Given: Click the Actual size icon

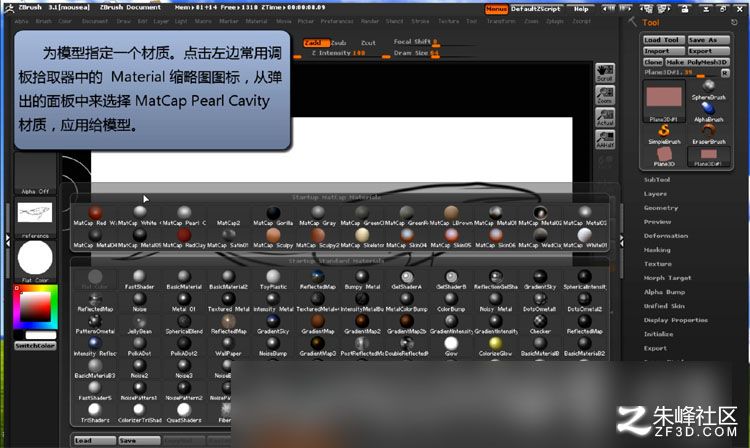Looking at the screenshot, I should tap(605, 117).
